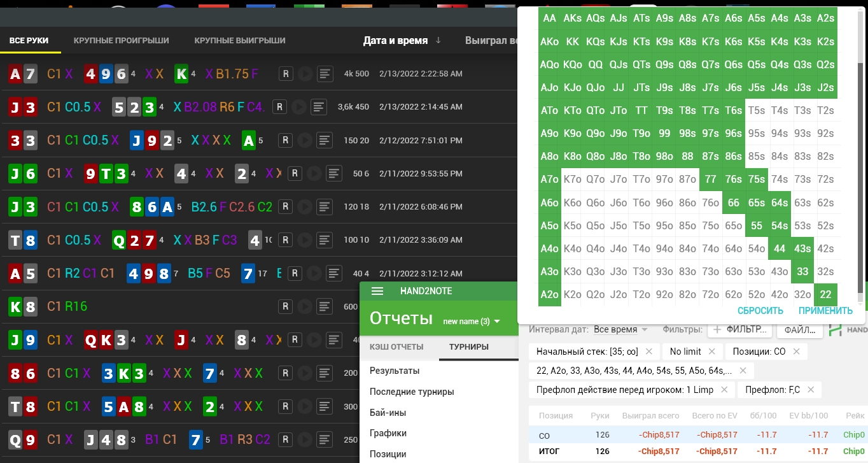Select the T5s hand in the range grid

(757, 110)
